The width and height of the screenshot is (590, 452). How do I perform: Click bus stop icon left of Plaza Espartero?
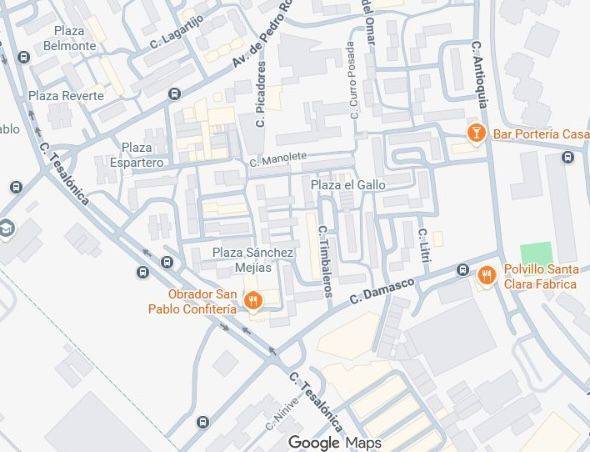pos(16,187)
